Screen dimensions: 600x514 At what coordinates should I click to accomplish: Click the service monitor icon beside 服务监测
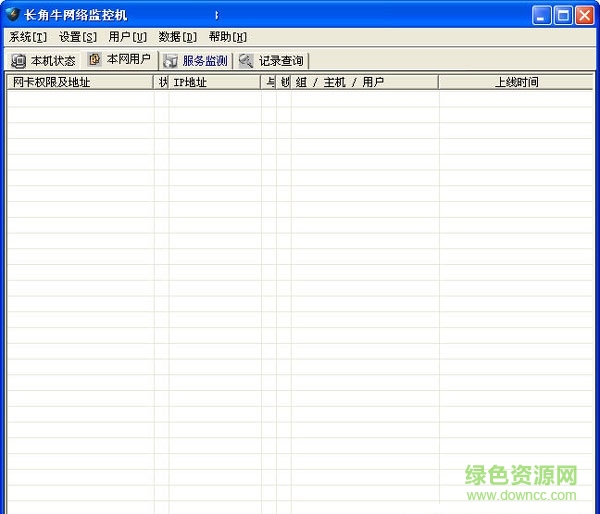click(x=170, y=61)
